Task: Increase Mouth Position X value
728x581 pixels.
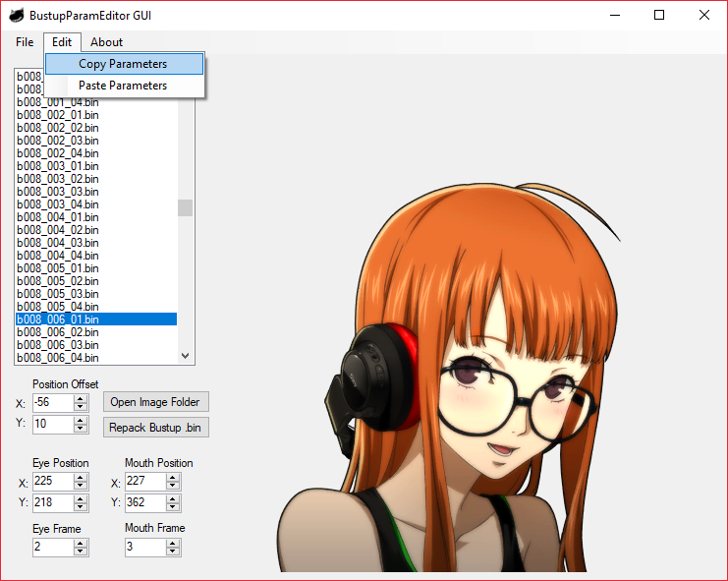Action: [x=173, y=478]
